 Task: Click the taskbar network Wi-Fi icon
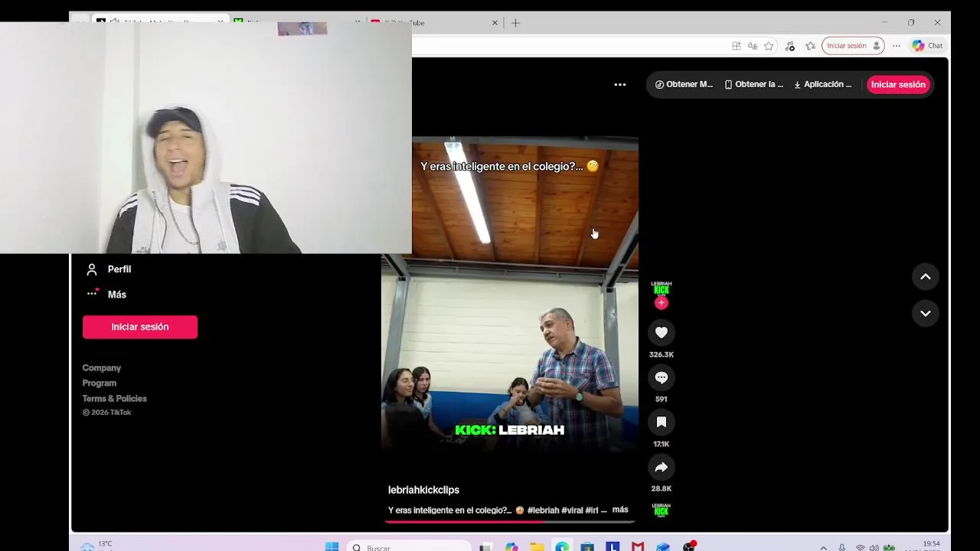pyautogui.click(x=860, y=547)
